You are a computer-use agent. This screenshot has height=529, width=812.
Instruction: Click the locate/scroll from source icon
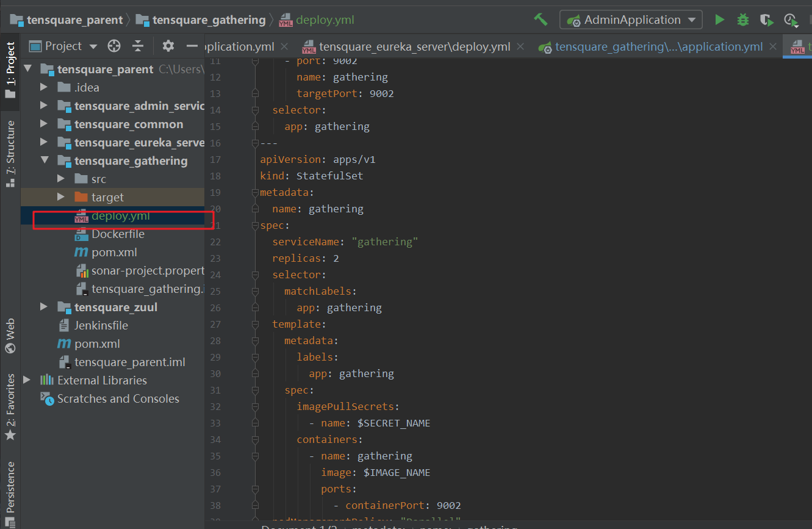pyautogui.click(x=114, y=46)
